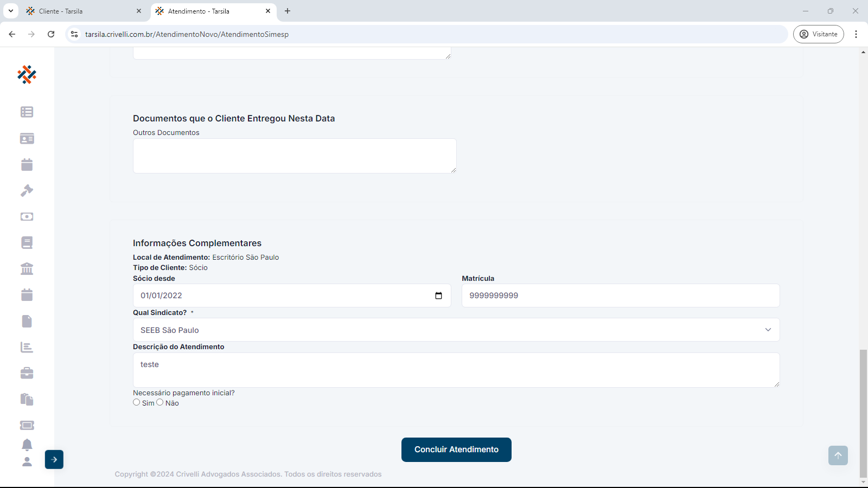This screenshot has height=488, width=868.
Task: Open the notifications bell icon
Action: (27, 445)
